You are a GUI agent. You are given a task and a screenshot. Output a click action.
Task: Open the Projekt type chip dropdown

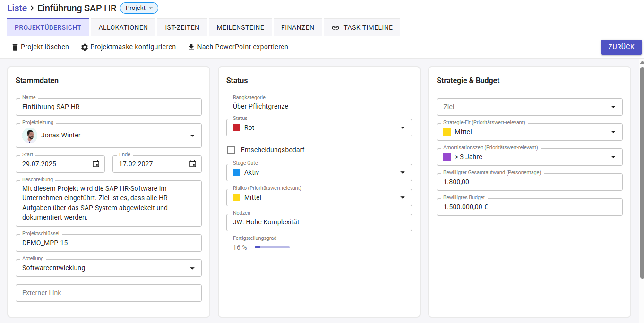(x=139, y=8)
